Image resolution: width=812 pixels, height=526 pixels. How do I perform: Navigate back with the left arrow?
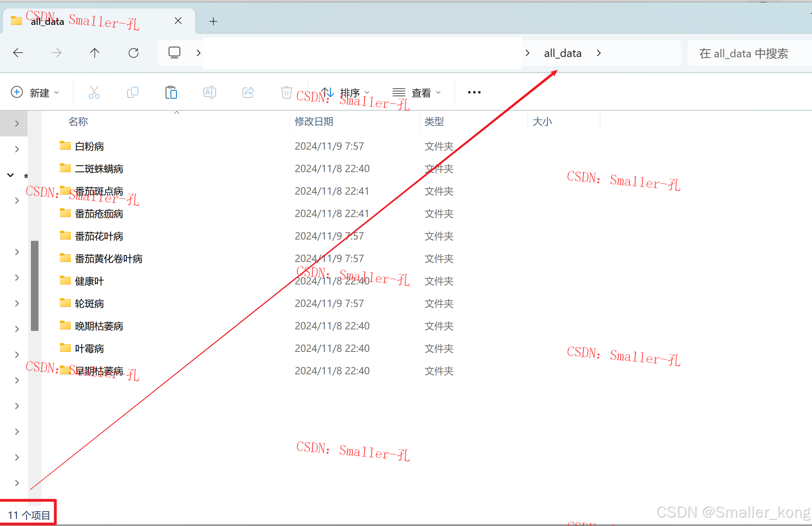[x=18, y=53]
